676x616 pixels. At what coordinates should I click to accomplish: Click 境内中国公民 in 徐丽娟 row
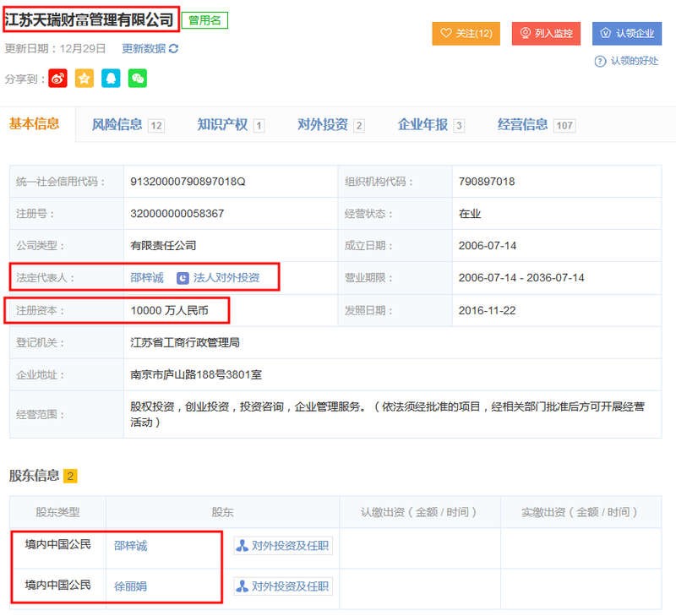pyautogui.click(x=58, y=585)
